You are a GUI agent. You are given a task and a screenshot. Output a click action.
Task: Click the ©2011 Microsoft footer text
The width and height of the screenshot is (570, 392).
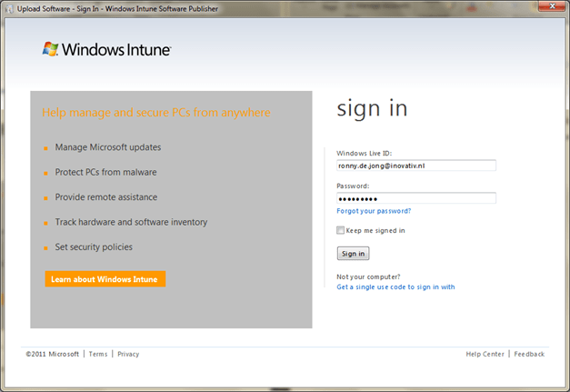point(52,354)
